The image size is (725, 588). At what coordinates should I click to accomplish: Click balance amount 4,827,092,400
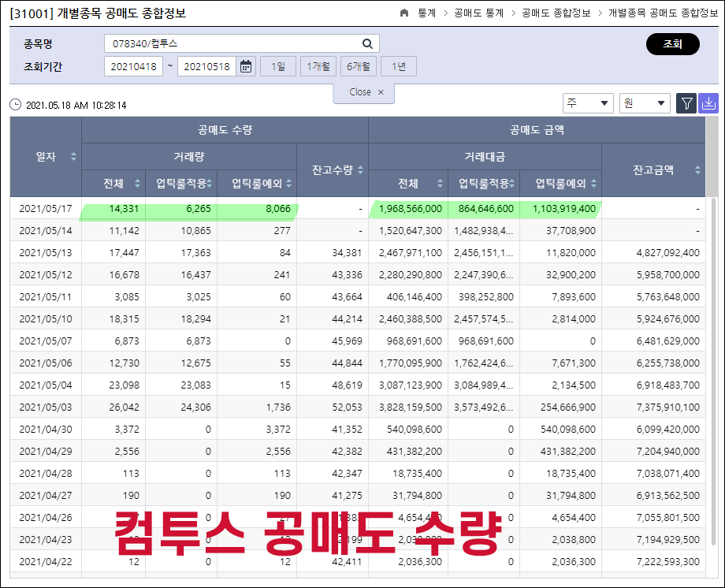tap(668, 252)
